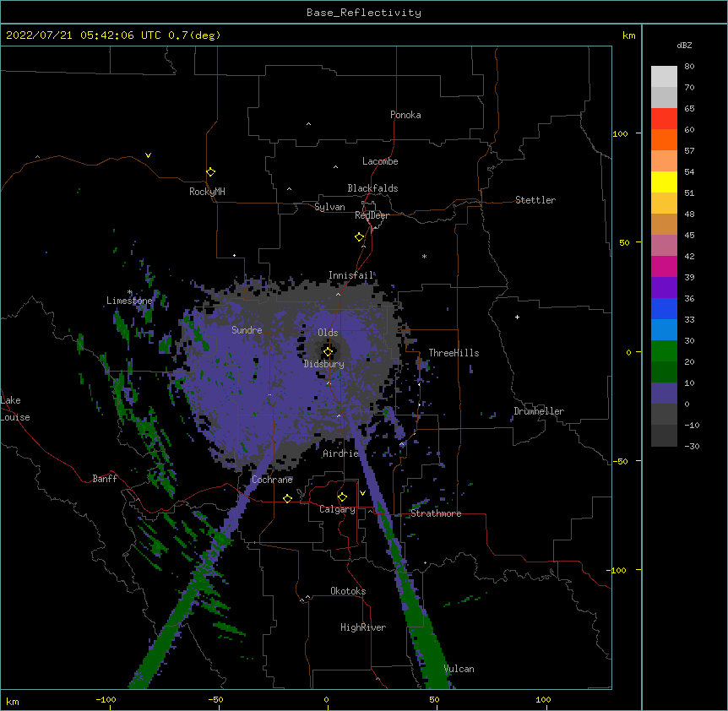
Task: Select the km unit label at the bottom left
Action: coord(12,702)
